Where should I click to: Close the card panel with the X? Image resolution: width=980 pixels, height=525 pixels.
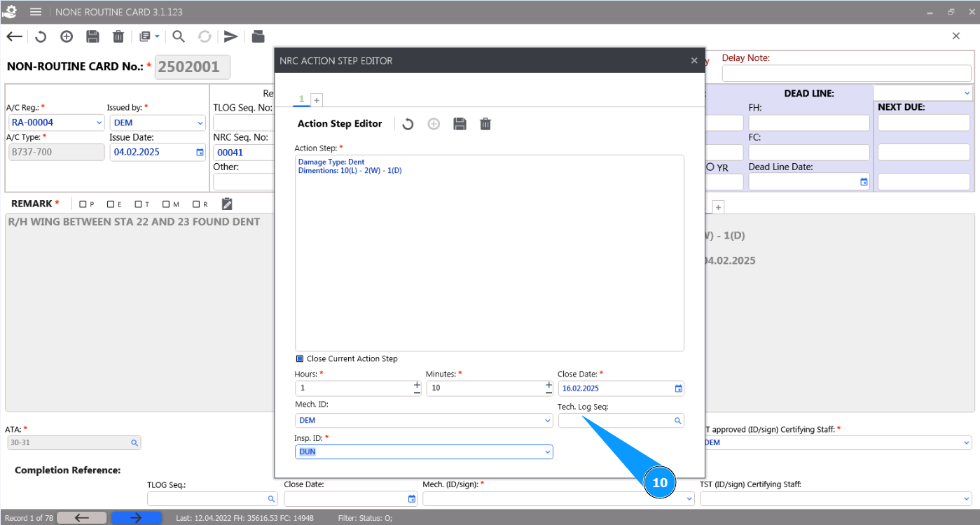pos(956,36)
